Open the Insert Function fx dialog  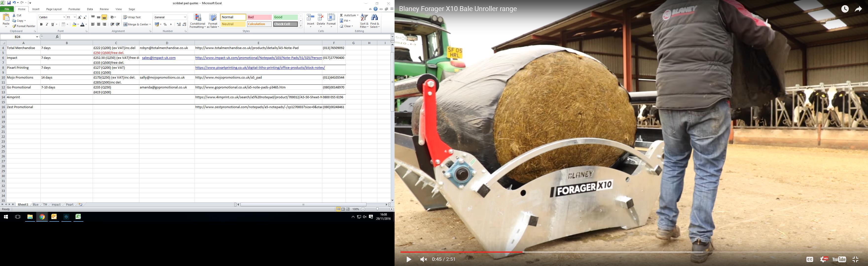[57, 37]
